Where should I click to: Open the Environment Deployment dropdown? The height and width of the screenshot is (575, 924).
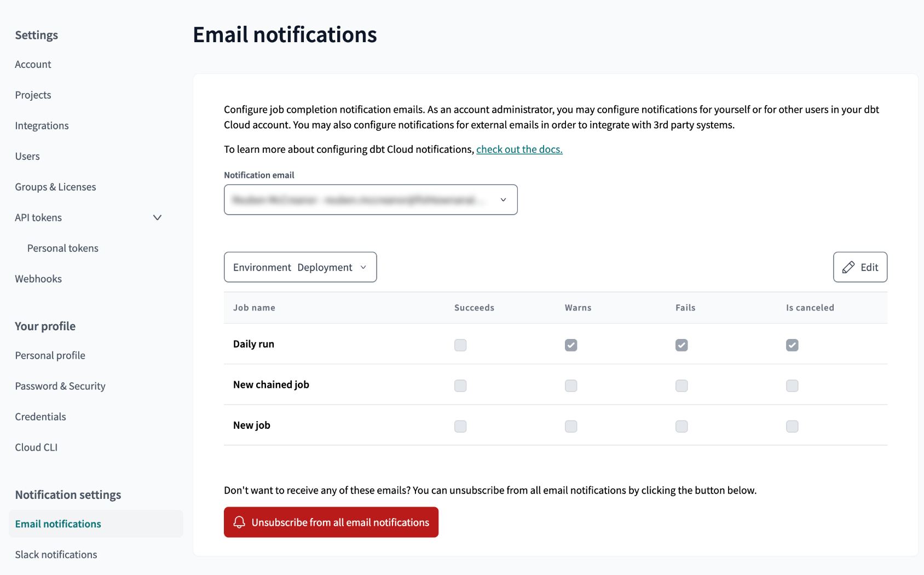[299, 267]
